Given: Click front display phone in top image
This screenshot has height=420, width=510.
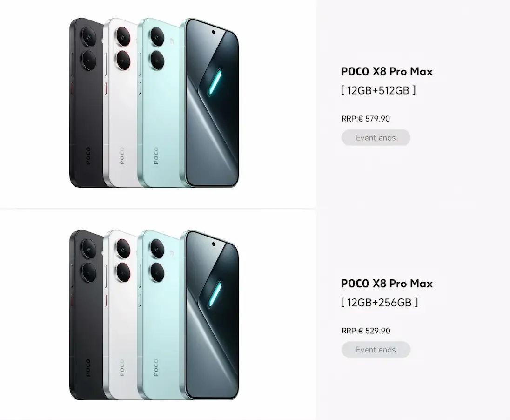Looking at the screenshot, I should [x=212, y=102].
